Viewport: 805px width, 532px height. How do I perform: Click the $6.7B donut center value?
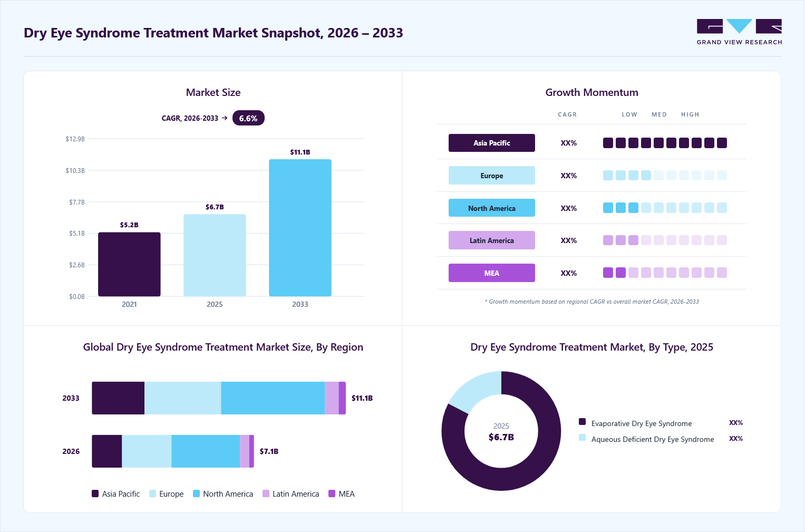(x=501, y=437)
